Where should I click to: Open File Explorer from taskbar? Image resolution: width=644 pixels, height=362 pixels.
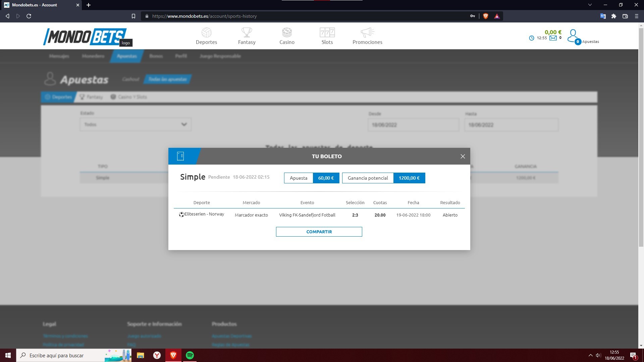(x=140, y=355)
